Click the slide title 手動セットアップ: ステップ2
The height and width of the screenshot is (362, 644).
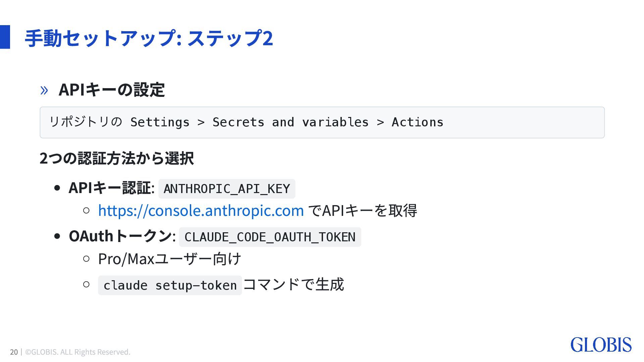pyautogui.click(x=149, y=38)
